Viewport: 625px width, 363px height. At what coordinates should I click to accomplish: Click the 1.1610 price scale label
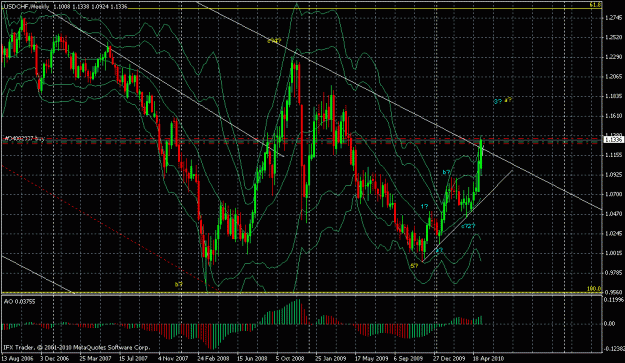(613, 116)
